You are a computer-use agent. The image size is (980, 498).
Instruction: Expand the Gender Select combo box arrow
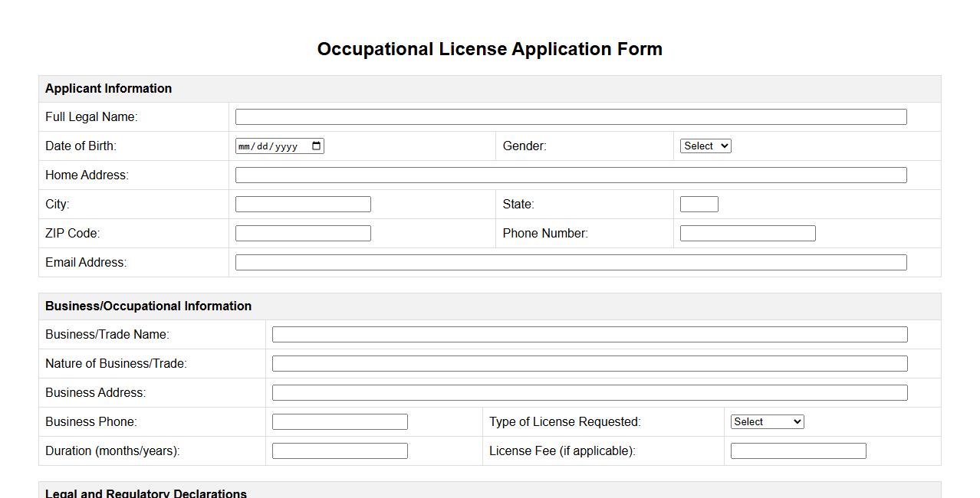click(724, 145)
